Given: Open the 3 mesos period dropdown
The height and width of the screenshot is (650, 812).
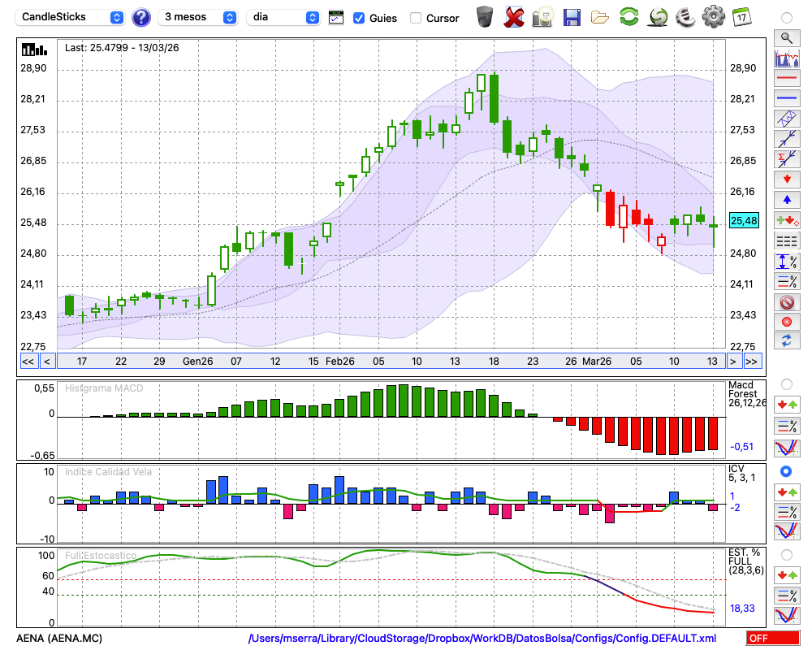Looking at the screenshot, I should [x=200, y=17].
